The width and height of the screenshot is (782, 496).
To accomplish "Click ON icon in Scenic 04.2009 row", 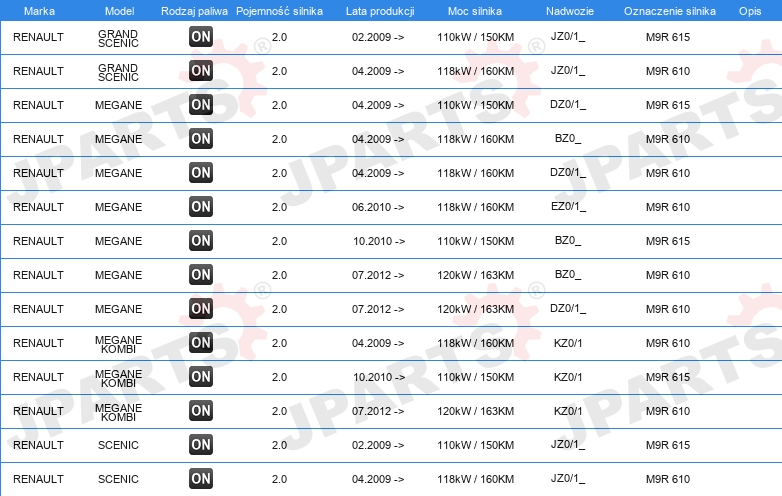I will pos(201,479).
